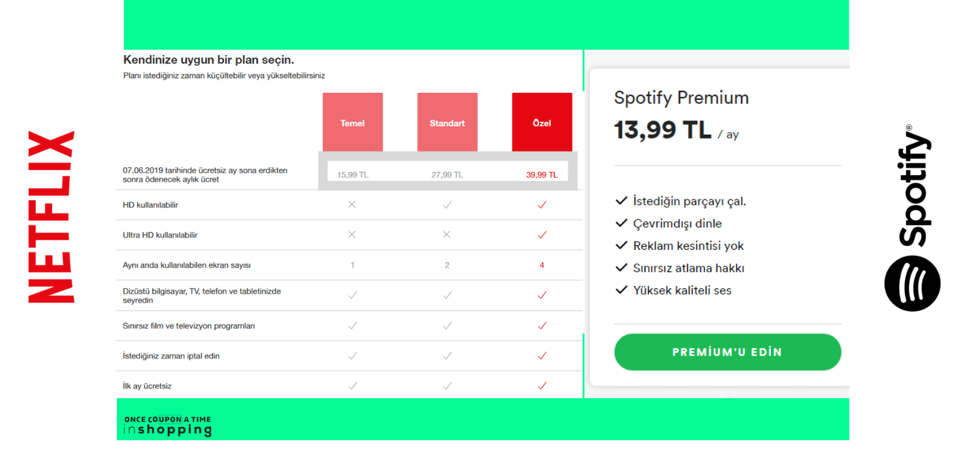
Task: Click the 27,99 TL Standart price
Action: [448, 175]
